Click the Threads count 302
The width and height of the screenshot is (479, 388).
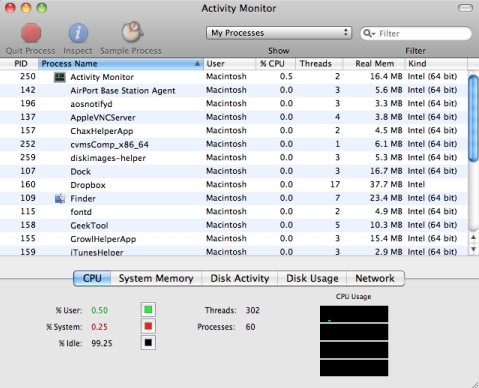coord(253,310)
